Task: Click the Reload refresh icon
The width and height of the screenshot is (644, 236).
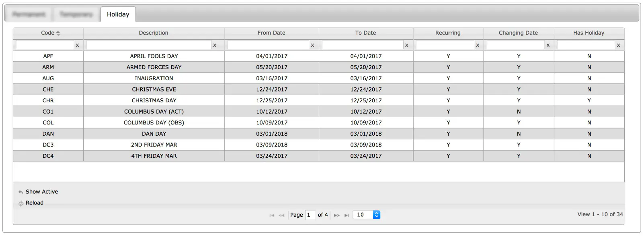Action: [x=21, y=203]
